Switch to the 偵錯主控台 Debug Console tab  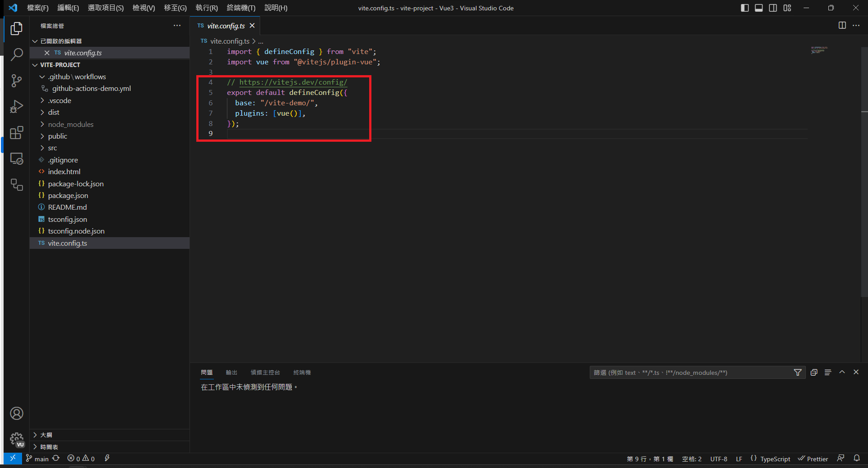265,373
